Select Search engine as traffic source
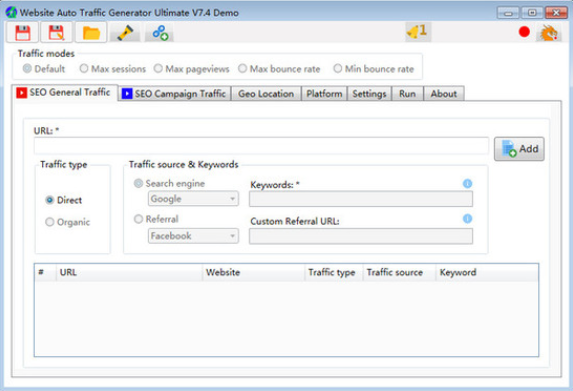573x391 pixels. tap(169, 183)
